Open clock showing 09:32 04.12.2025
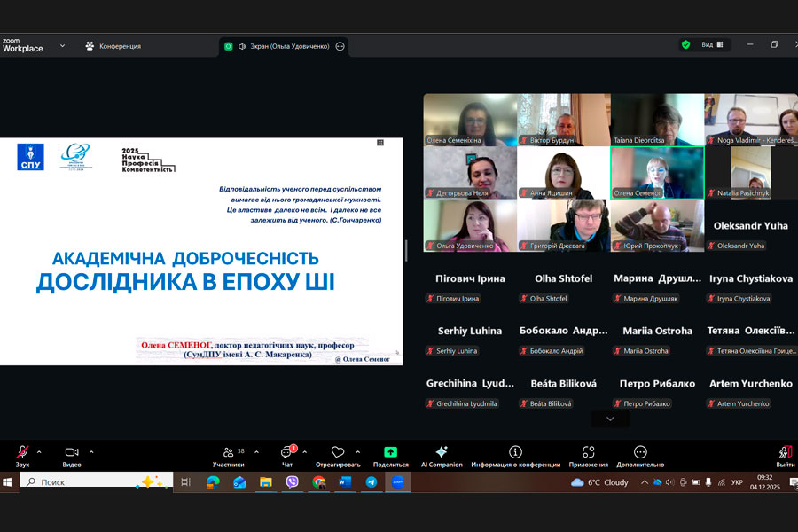Viewport: 798px width, 532px height. click(765, 482)
